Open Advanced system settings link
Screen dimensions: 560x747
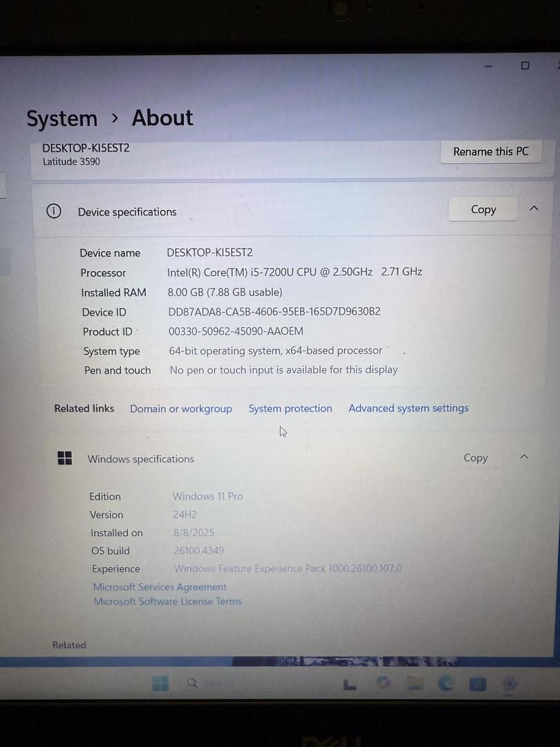pos(409,408)
